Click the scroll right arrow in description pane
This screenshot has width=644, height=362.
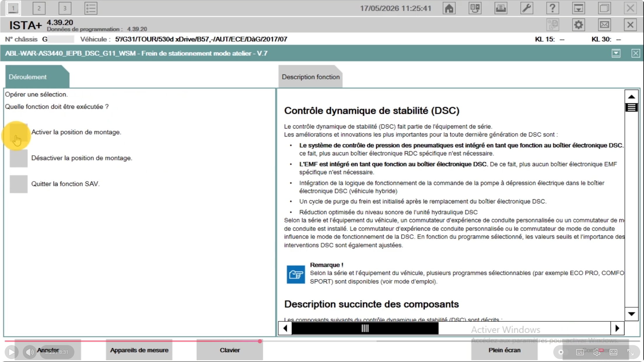[617, 328]
